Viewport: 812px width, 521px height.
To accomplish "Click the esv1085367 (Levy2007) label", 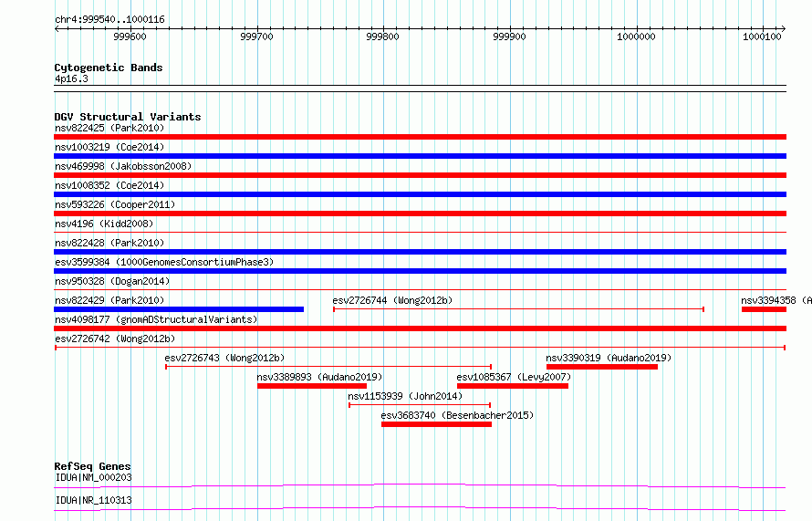I will point(514,377).
